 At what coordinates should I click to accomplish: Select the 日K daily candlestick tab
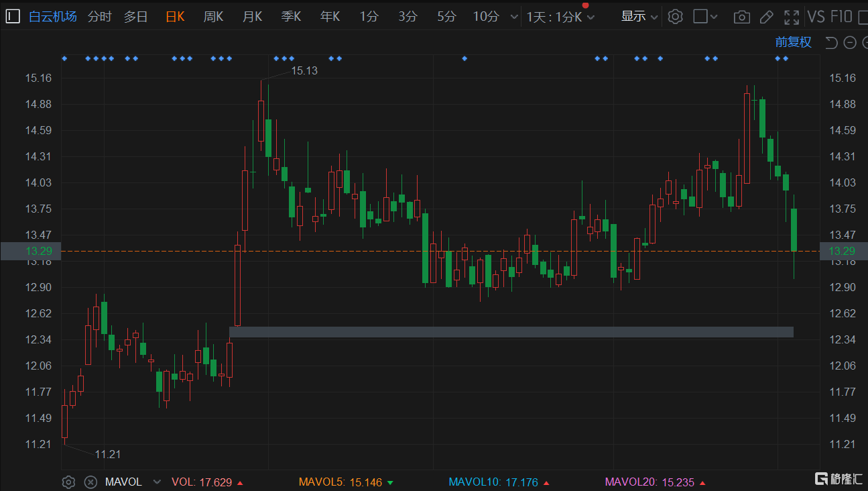175,17
